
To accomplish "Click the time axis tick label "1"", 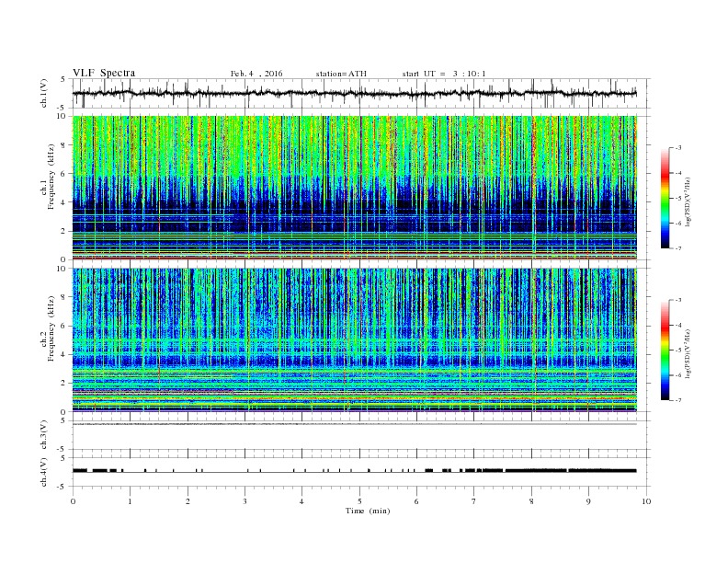I will 131,501.
